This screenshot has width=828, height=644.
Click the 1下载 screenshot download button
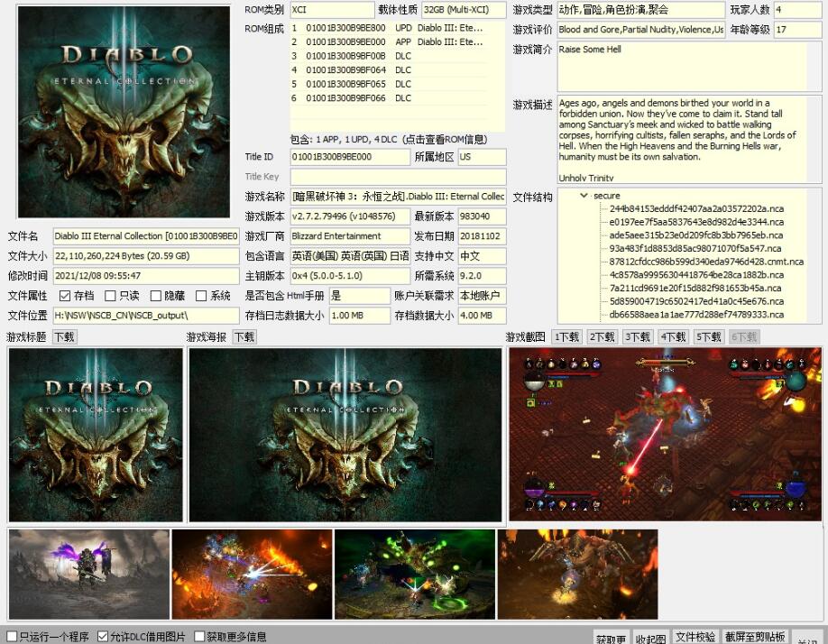click(x=566, y=336)
